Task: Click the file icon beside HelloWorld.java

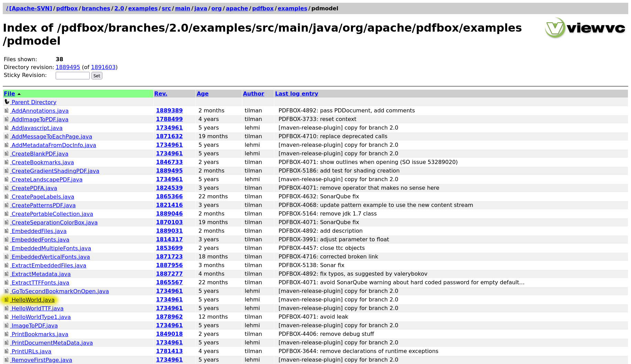Action: [x=7, y=299]
